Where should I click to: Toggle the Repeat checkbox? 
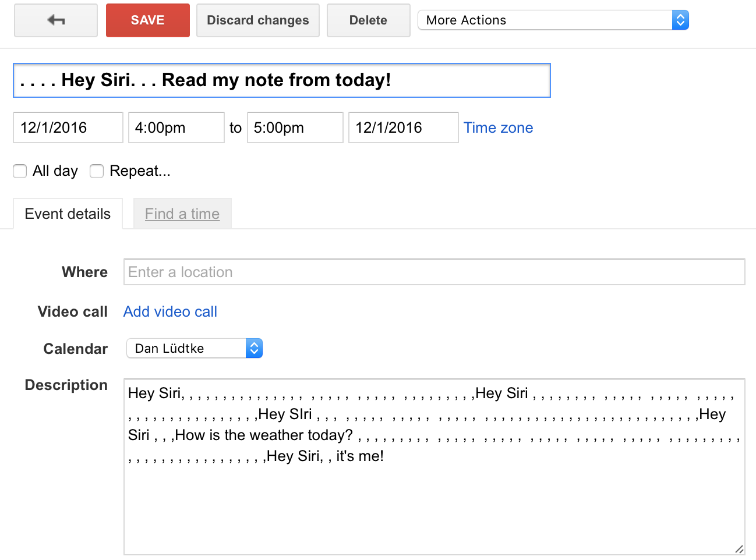point(97,171)
